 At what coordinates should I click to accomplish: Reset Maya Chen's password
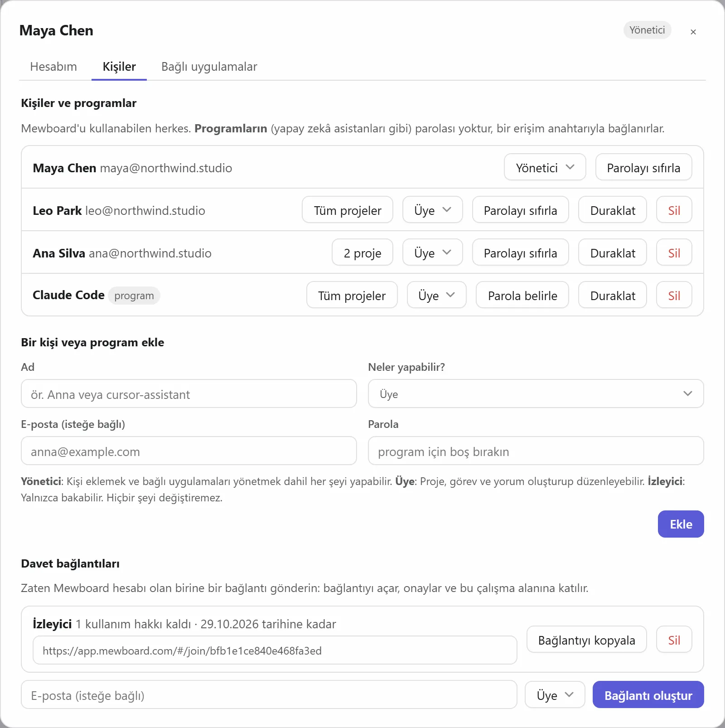643,167
